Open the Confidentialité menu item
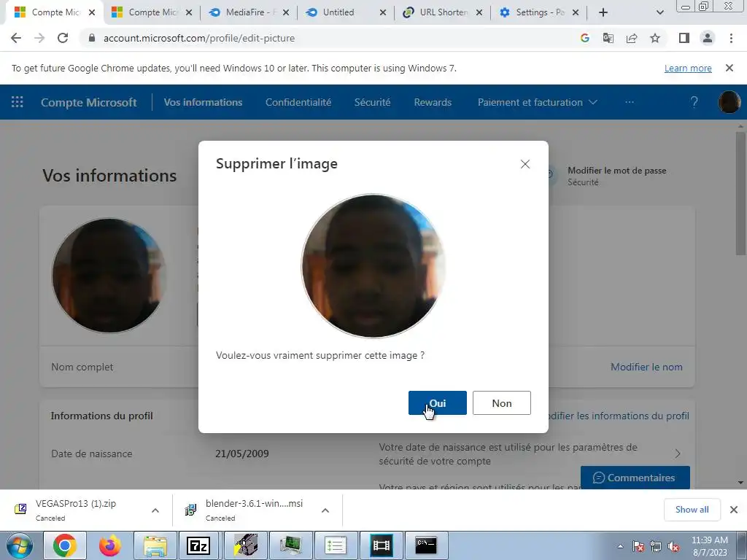This screenshot has height=560, width=747. pos(298,102)
